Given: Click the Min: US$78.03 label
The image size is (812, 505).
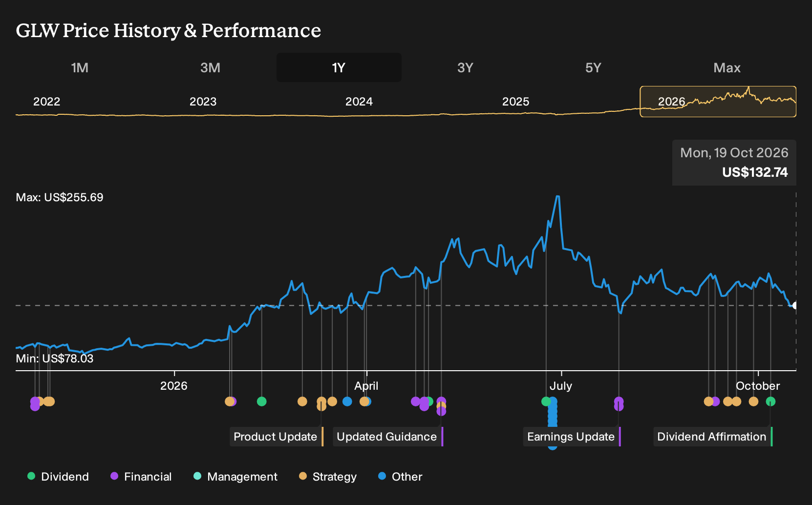Looking at the screenshot, I should click(x=55, y=358).
